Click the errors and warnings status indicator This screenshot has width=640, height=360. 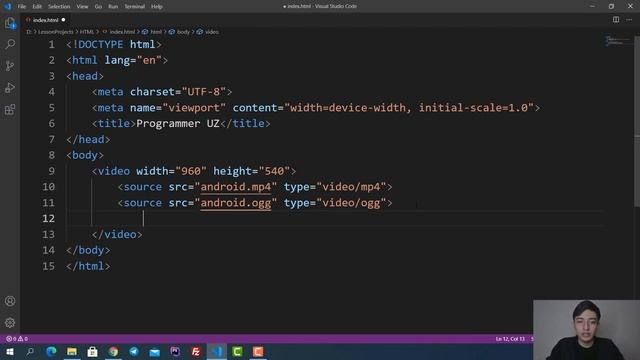(17, 339)
